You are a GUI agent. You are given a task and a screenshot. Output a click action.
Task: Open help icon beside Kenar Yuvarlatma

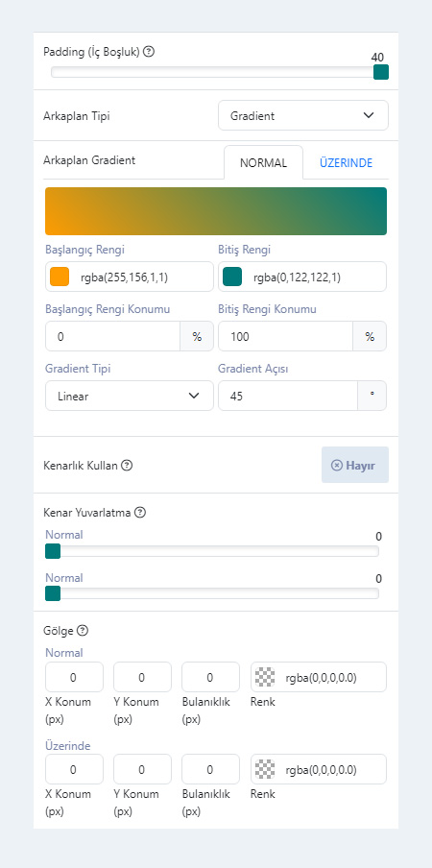[140, 513]
